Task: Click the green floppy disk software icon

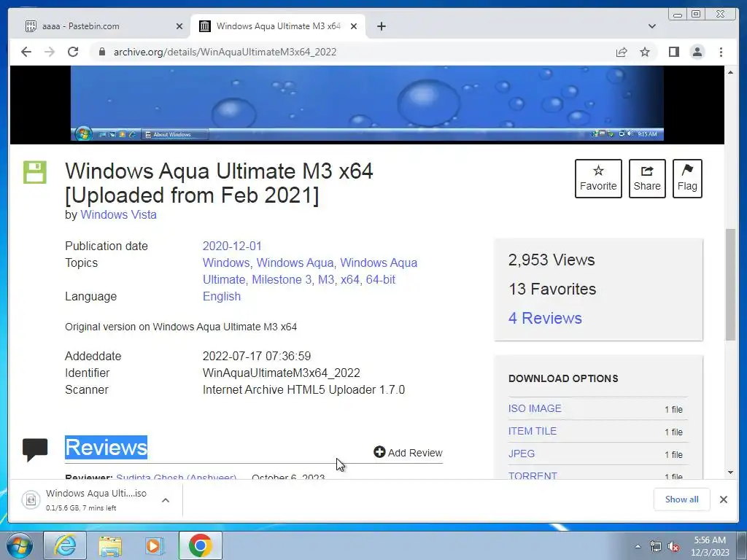Action: (35, 172)
